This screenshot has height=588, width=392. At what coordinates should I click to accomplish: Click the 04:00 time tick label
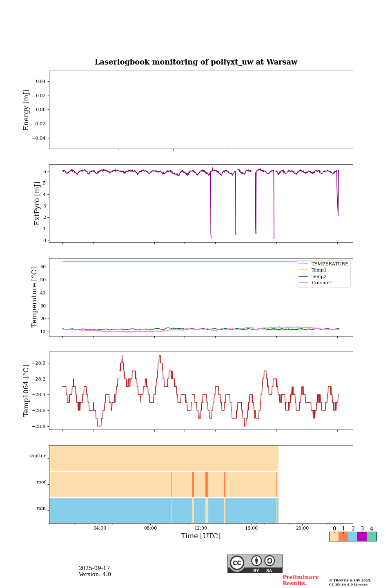[100, 528]
